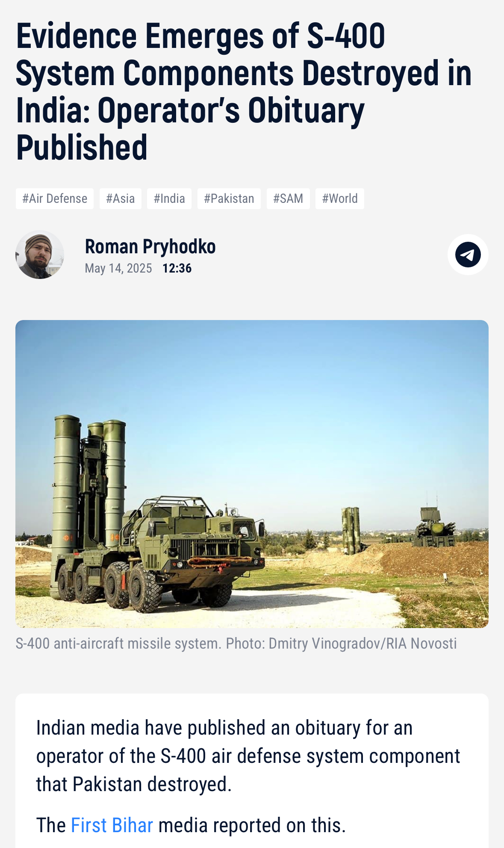
Task: Click the May 14, 2025 publication date
Action: point(118,268)
